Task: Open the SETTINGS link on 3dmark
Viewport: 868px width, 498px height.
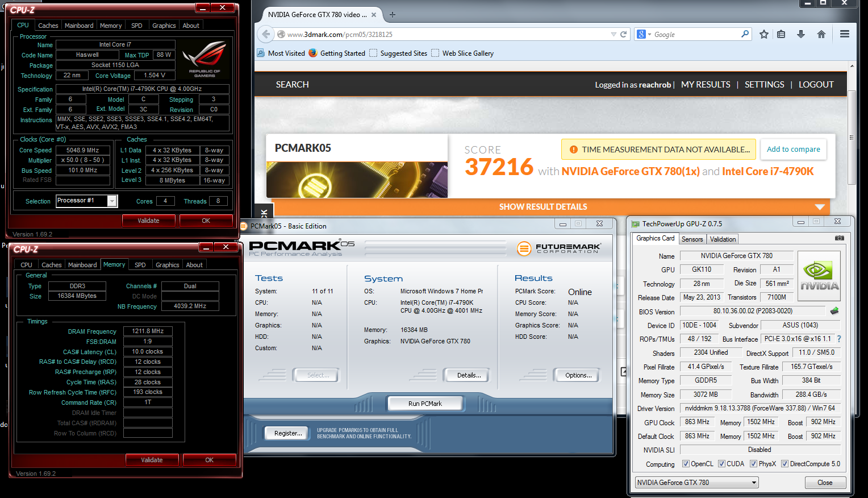Action: pyautogui.click(x=764, y=84)
